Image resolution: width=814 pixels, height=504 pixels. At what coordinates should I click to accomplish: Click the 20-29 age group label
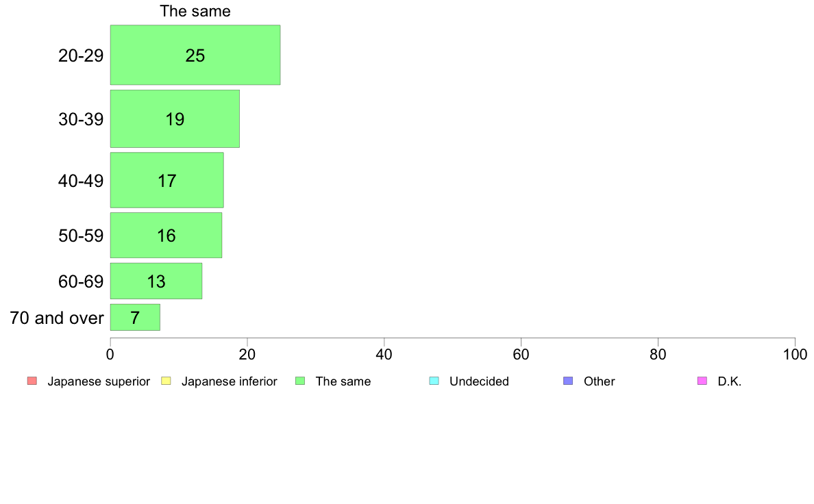click(81, 55)
